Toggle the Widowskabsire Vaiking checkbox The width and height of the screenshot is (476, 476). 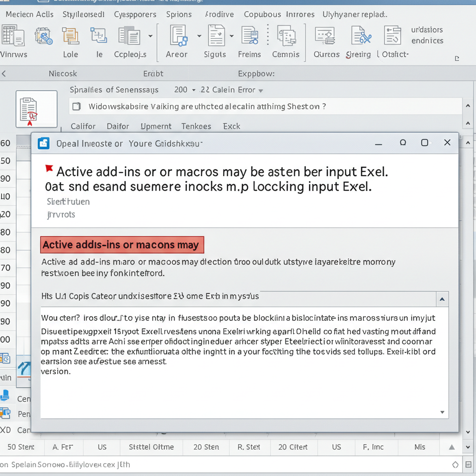[77, 106]
